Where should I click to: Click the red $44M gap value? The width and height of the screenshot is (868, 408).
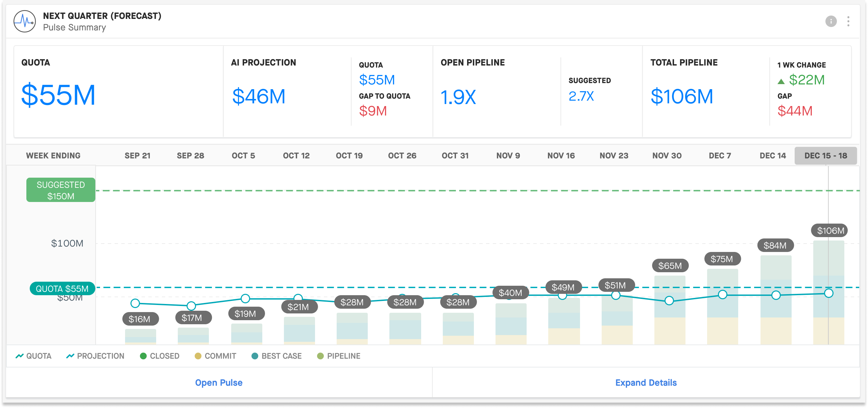tap(795, 111)
